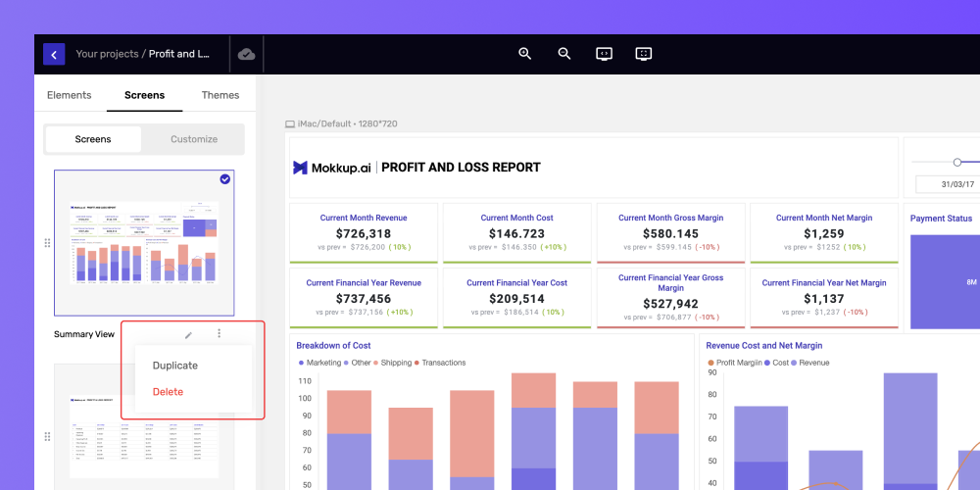This screenshot has width=980, height=490.
Task: Click the fit-to-screen icon in toolbar
Action: pyautogui.click(x=644, y=54)
